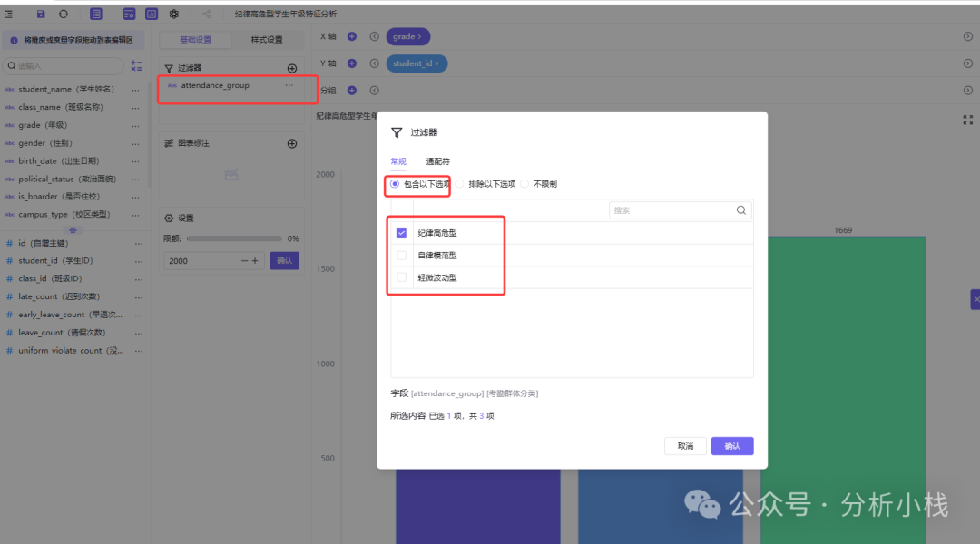The height and width of the screenshot is (544, 980).
Task: Click the search magnifier in filter dialog
Action: click(x=740, y=210)
